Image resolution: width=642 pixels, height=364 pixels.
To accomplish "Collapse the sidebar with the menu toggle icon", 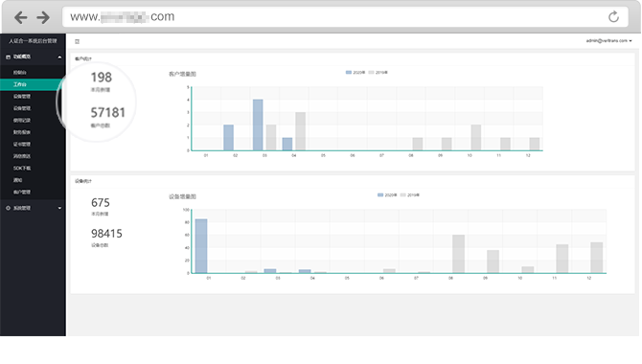I will pos(77,41).
